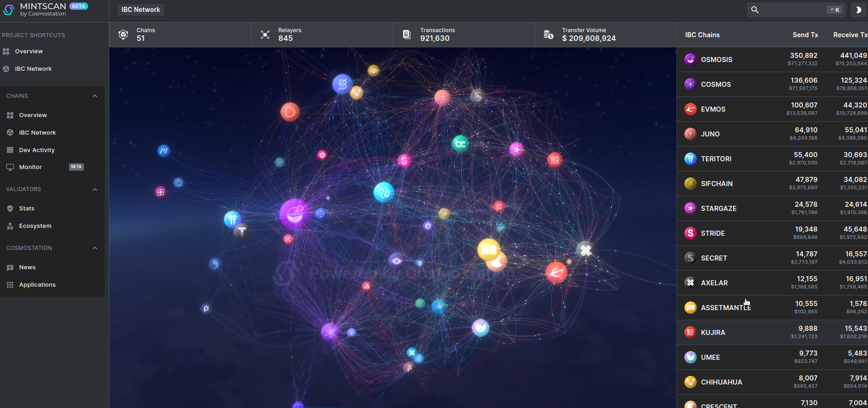Open validator Stats page

pyautogui.click(x=27, y=209)
